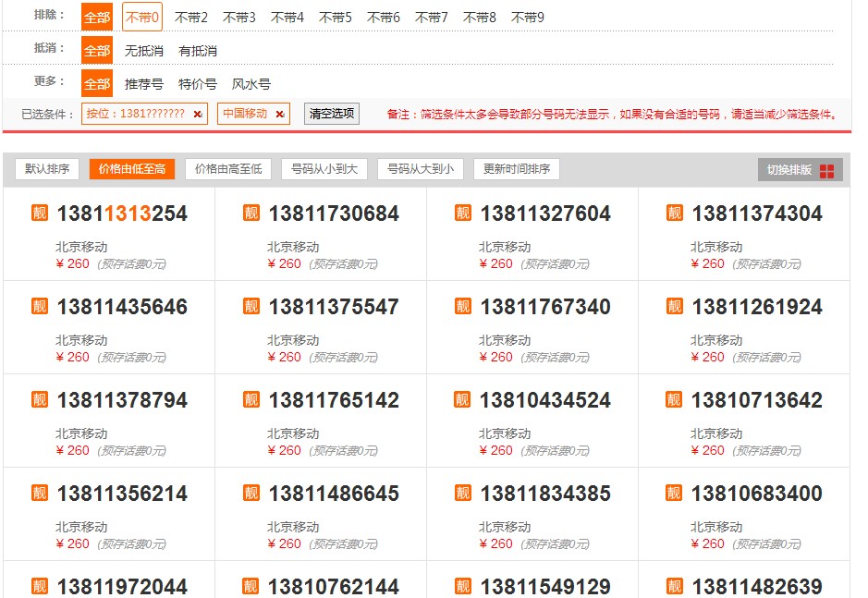Viewport: 868px width, 598px height.
Task: Click the red grid icon on 切换排版
Action: click(827, 171)
